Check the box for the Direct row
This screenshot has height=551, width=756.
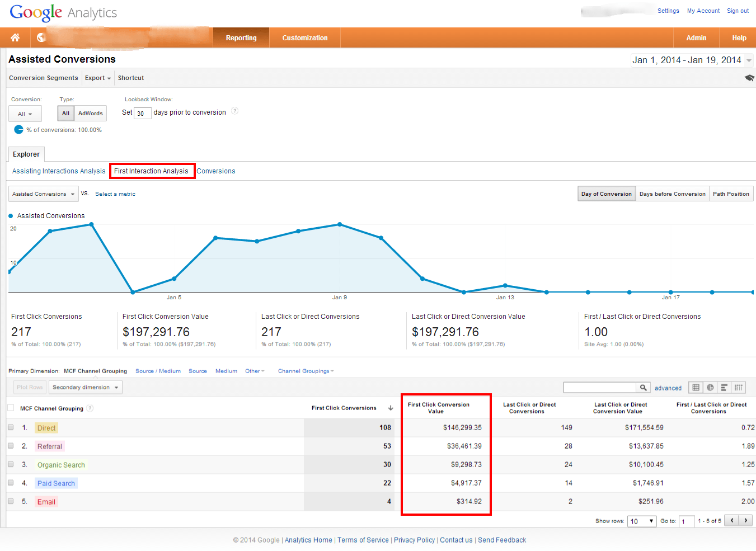[11, 427]
